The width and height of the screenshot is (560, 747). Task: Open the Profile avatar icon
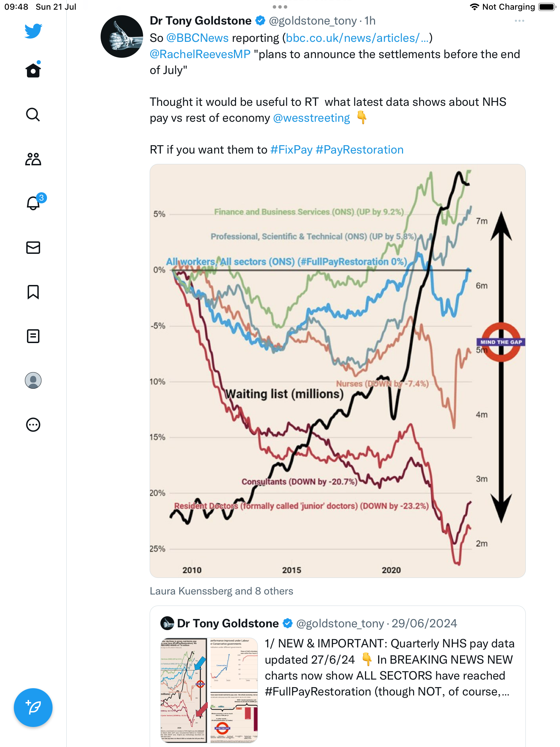33,380
